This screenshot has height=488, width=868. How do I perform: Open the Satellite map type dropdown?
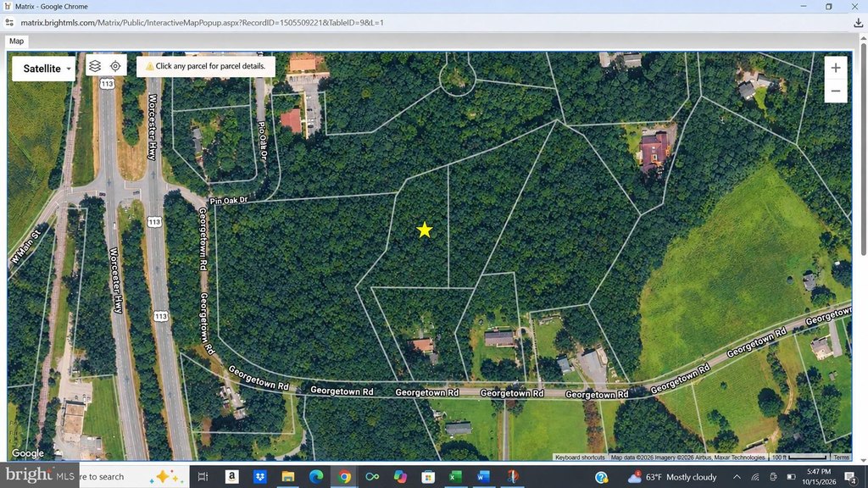(44, 69)
